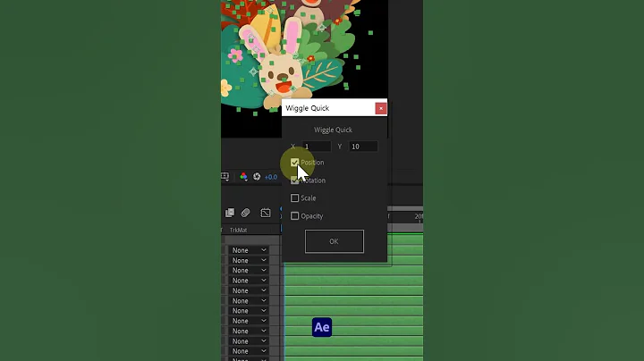Image resolution: width=644 pixels, height=361 pixels.
Task: Open the Region of Interest icon menu
Action: click(x=225, y=177)
